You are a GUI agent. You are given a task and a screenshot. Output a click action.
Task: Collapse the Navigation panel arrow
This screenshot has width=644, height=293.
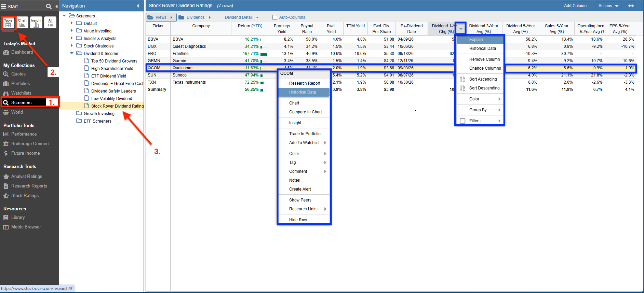pyautogui.click(x=138, y=6)
